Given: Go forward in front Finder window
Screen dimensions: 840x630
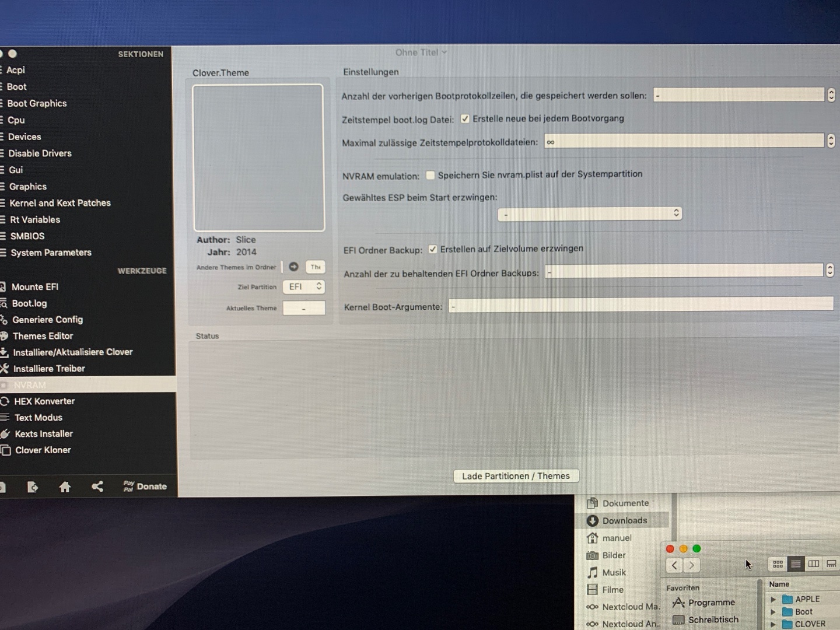Looking at the screenshot, I should click(x=691, y=565).
